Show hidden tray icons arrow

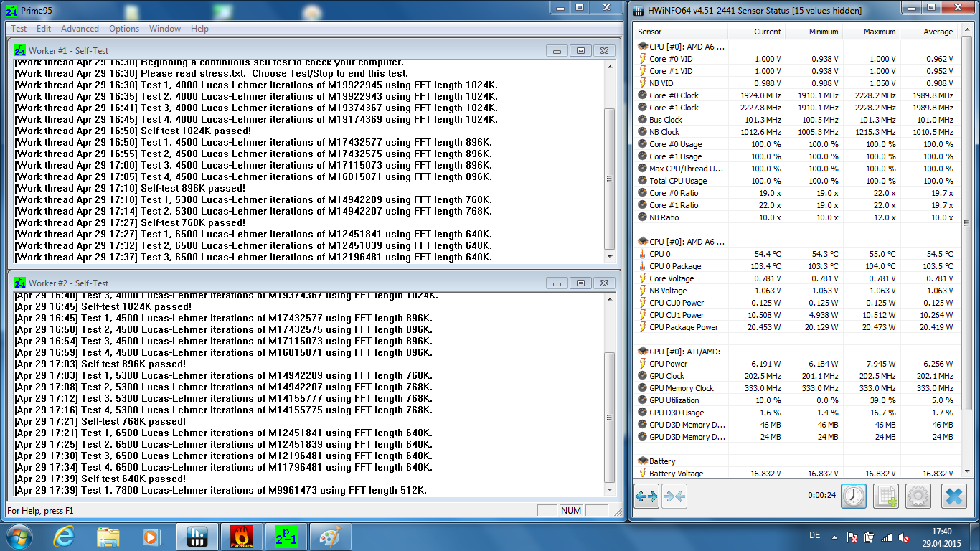835,537
